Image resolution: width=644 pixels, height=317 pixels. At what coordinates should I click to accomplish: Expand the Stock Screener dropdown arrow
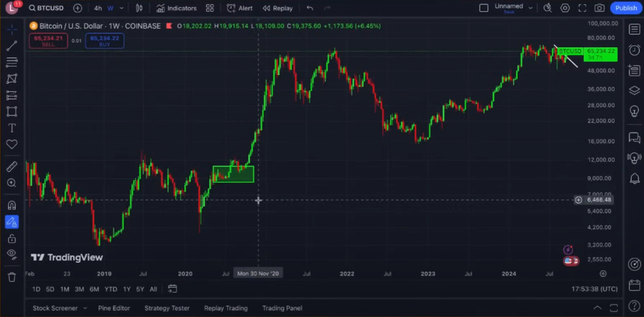pos(85,308)
